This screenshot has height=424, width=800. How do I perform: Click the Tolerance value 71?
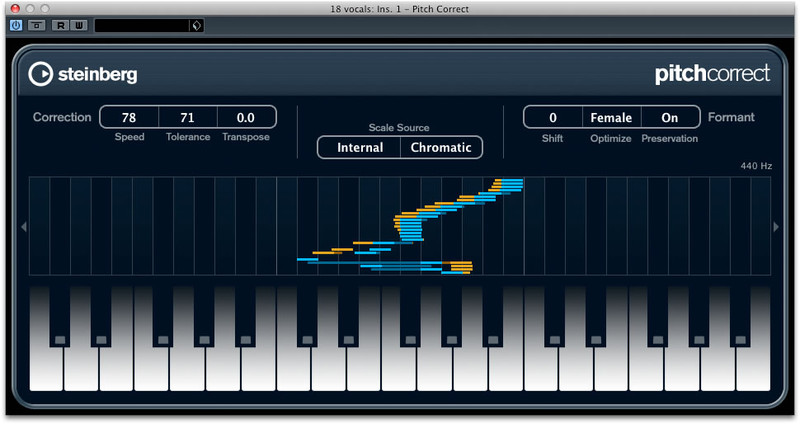pos(188,117)
